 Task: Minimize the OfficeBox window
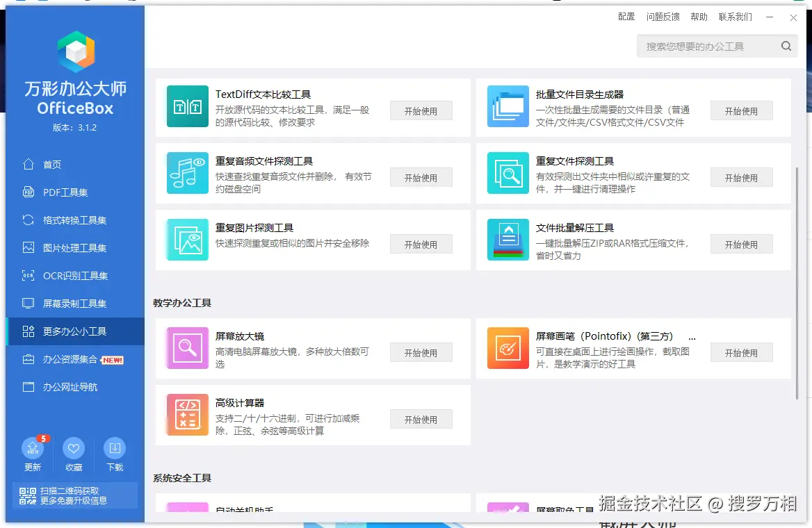point(770,17)
